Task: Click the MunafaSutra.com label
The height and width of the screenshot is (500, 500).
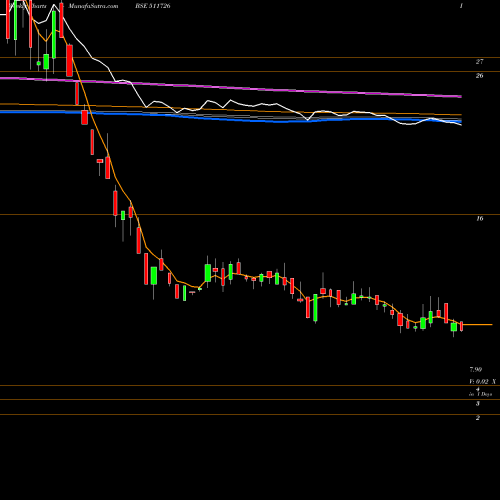Action: (x=93, y=6)
